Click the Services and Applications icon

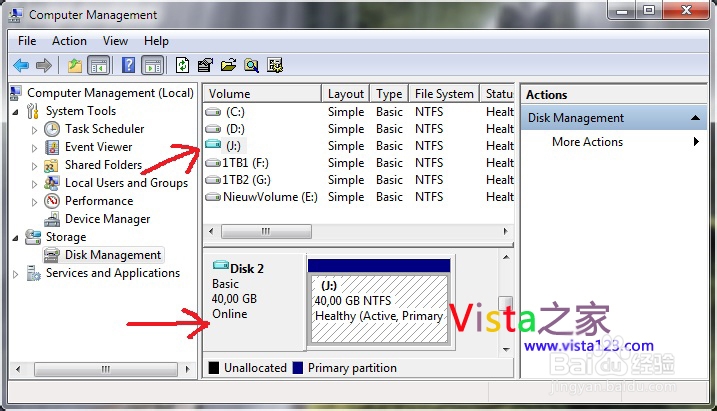point(33,273)
